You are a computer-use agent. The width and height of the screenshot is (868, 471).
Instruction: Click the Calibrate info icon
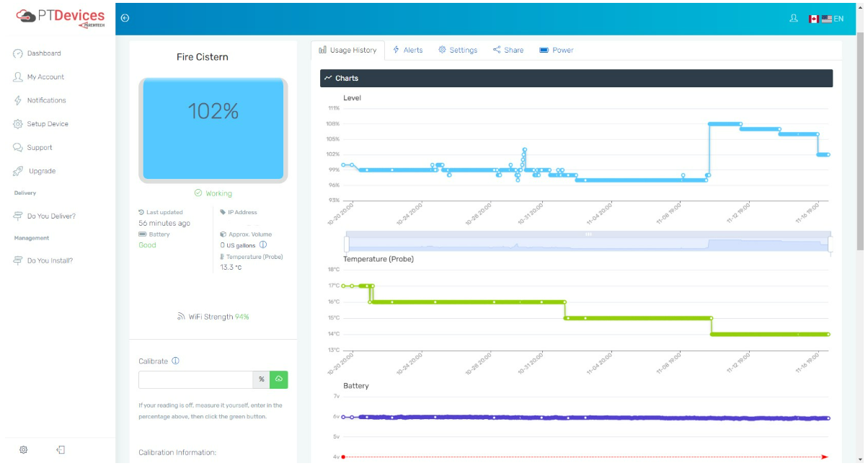click(x=175, y=361)
